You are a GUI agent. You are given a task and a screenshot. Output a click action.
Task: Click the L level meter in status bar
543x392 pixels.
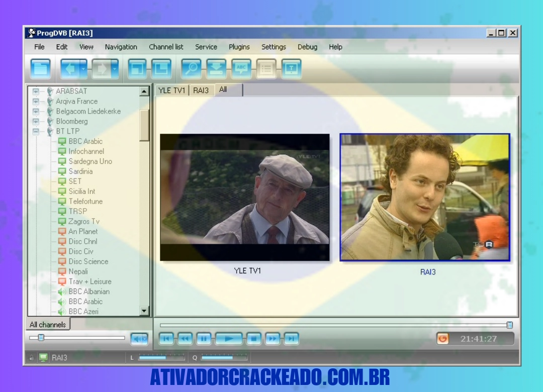pos(161,357)
